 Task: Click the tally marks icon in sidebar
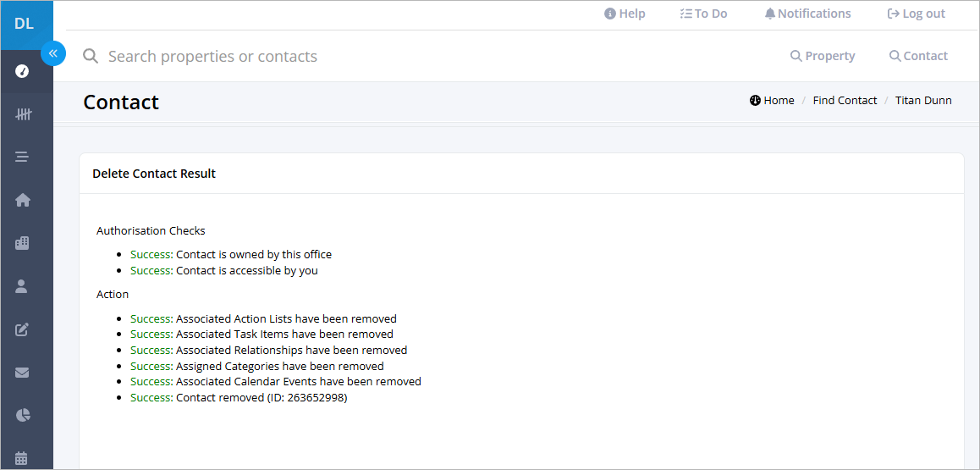pos(23,114)
